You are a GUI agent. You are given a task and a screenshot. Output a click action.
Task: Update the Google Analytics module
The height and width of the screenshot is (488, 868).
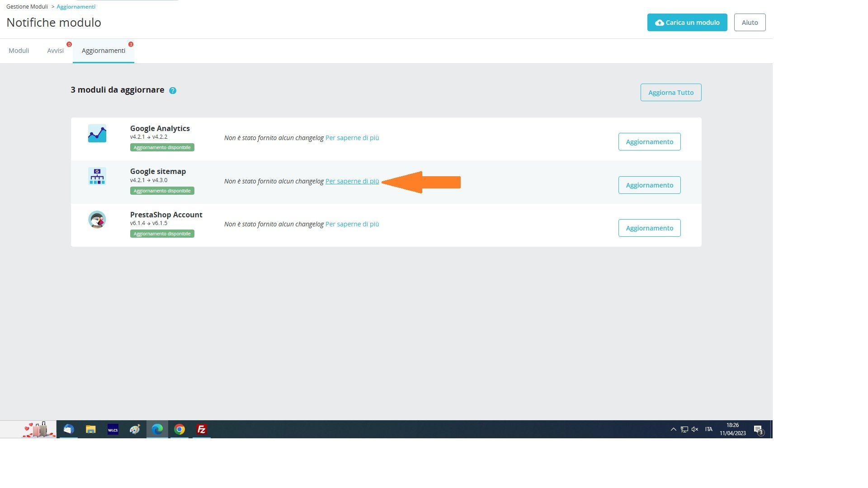point(650,142)
